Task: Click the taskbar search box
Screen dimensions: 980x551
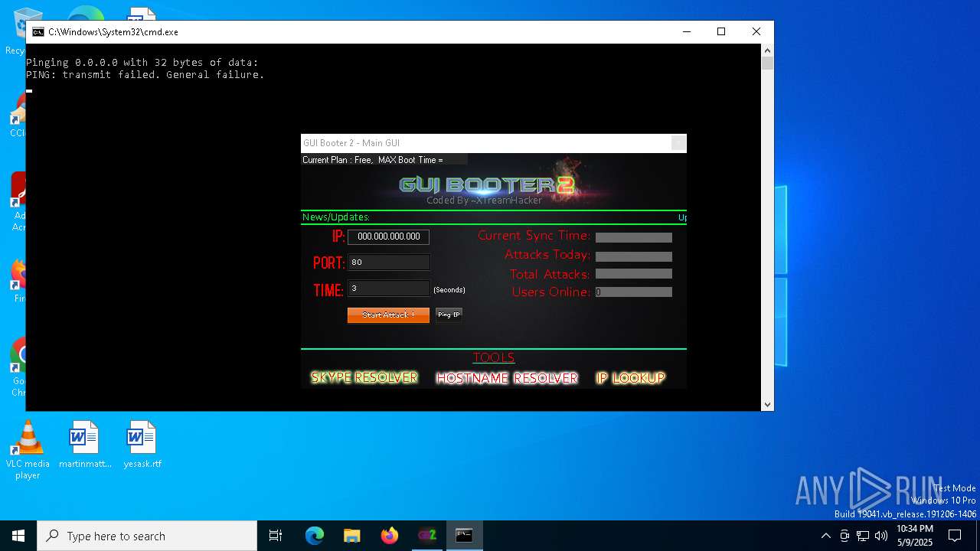Action: [x=147, y=536]
